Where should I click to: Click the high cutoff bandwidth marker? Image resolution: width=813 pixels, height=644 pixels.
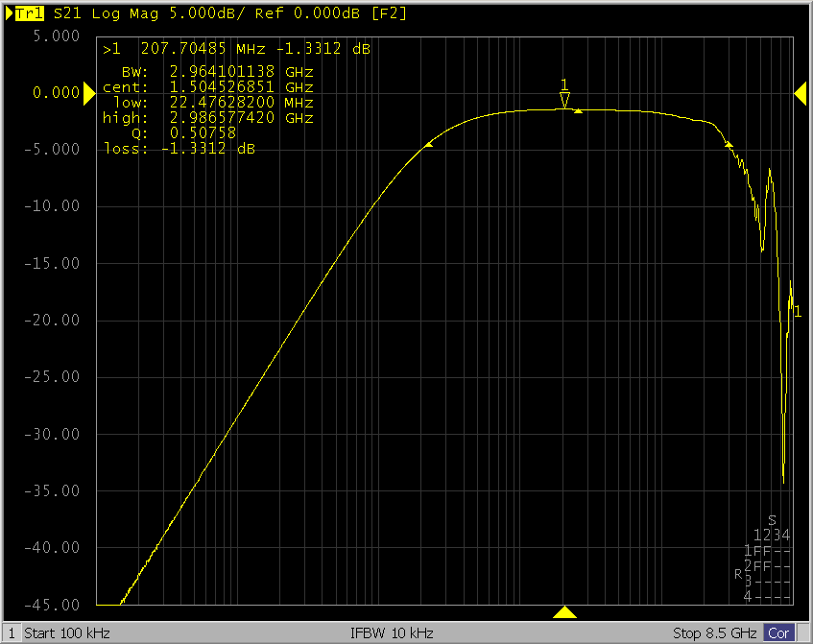click(x=729, y=144)
